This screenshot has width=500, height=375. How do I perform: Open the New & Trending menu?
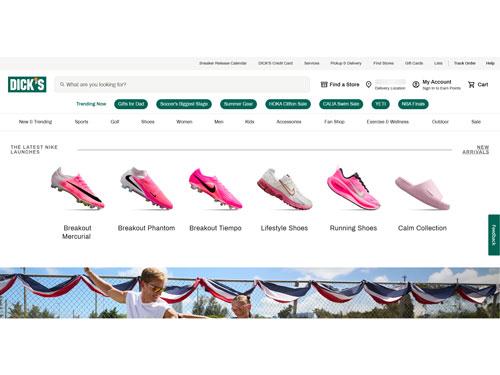click(x=35, y=122)
